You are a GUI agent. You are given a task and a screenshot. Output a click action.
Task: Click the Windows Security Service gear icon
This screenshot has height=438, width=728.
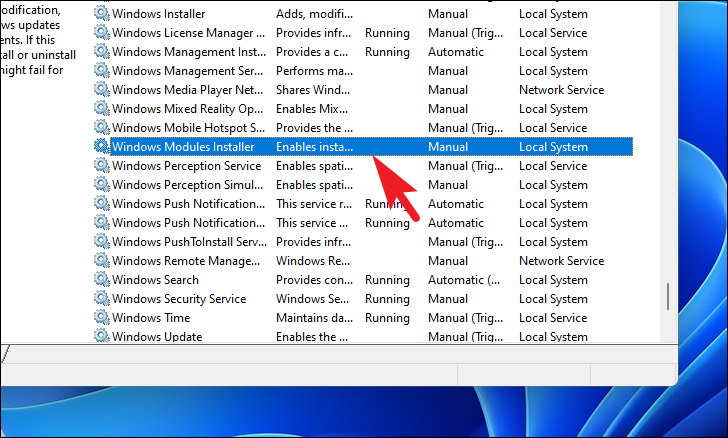(102, 299)
